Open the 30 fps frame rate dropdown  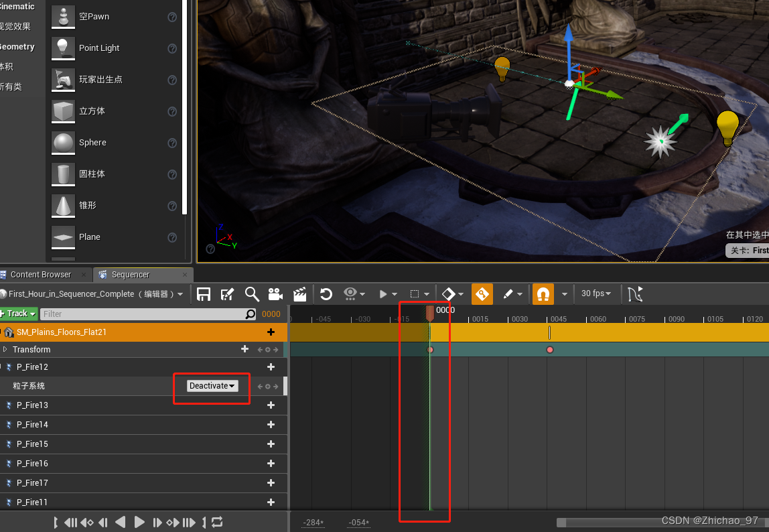point(596,293)
